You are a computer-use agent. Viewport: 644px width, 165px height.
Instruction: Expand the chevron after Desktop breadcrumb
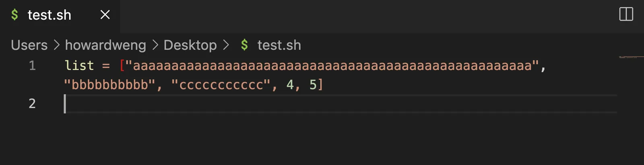226,45
